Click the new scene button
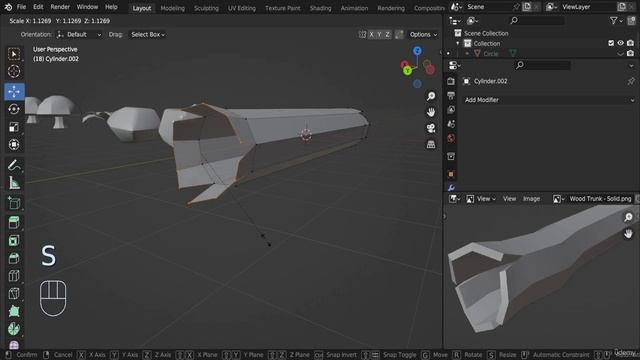The image size is (640, 360). pos(527,7)
